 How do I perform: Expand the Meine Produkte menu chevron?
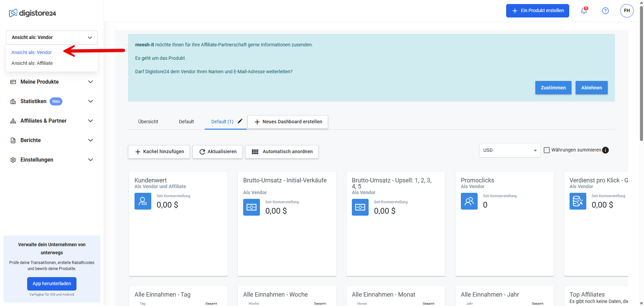click(91, 82)
